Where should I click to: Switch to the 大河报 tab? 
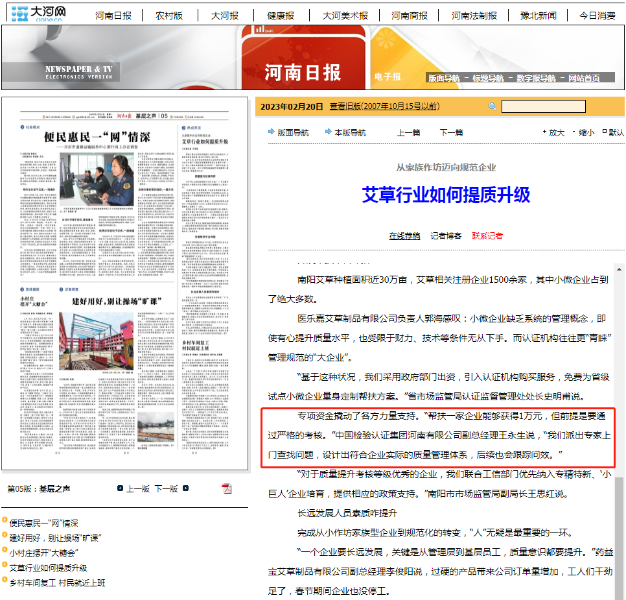225,16
